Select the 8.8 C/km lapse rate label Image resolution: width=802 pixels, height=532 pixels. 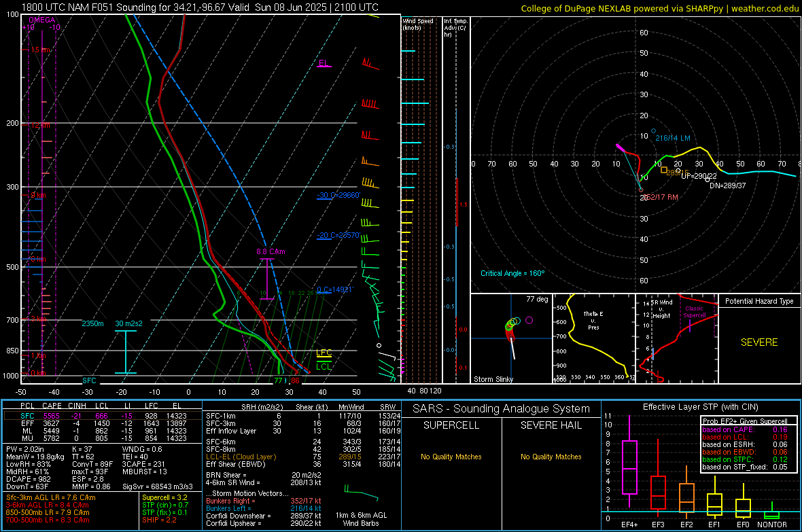tap(271, 251)
